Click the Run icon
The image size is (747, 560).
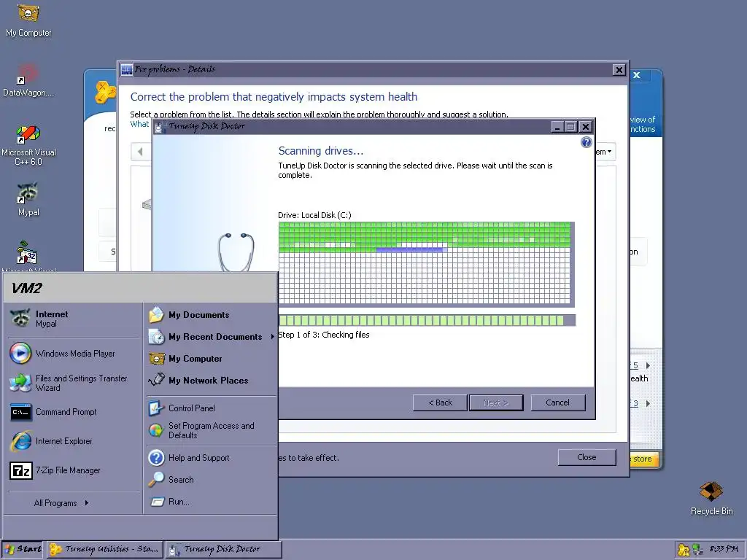click(x=157, y=502)
